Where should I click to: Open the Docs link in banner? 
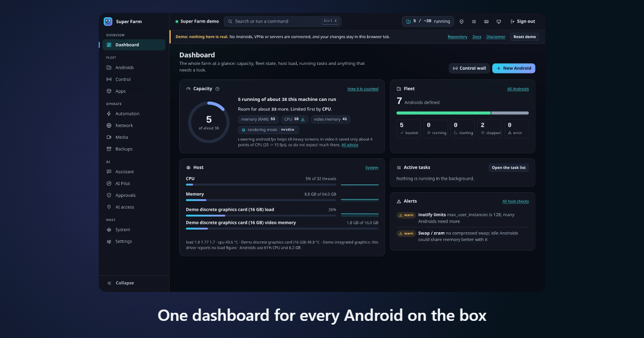(477, 37)
